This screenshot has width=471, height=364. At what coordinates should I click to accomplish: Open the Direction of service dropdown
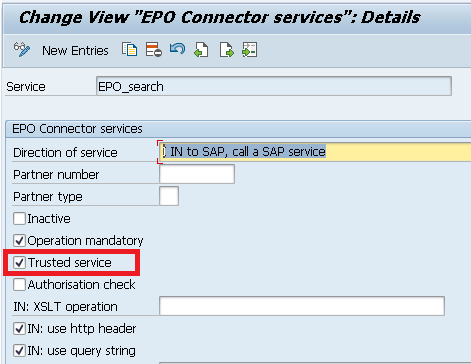click(315, 152)
